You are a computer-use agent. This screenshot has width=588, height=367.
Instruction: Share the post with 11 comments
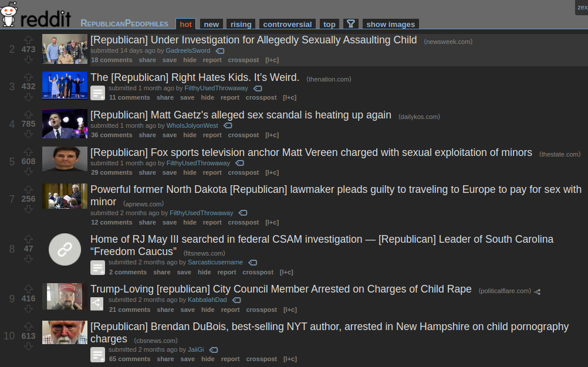pyautogui.click(x=165, y=97)
